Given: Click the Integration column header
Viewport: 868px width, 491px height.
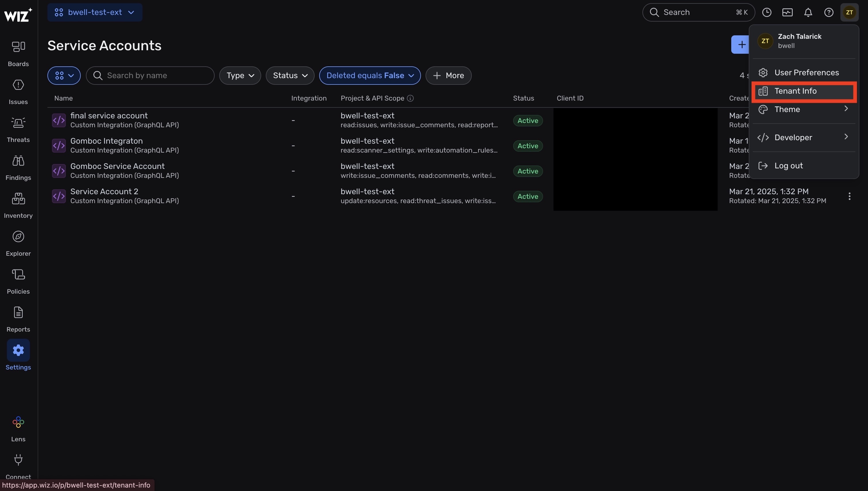Looking at the screenshot, I should tap(309, 98).
